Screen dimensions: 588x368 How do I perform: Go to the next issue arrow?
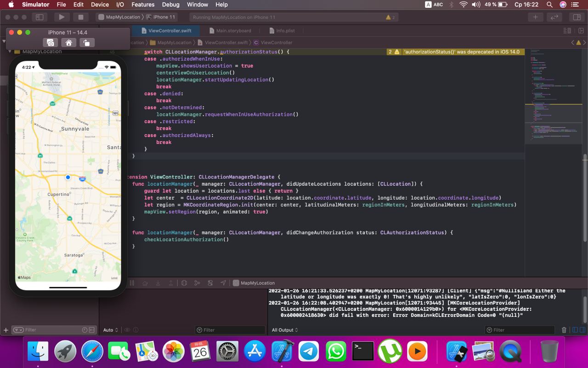click(583, 42)
